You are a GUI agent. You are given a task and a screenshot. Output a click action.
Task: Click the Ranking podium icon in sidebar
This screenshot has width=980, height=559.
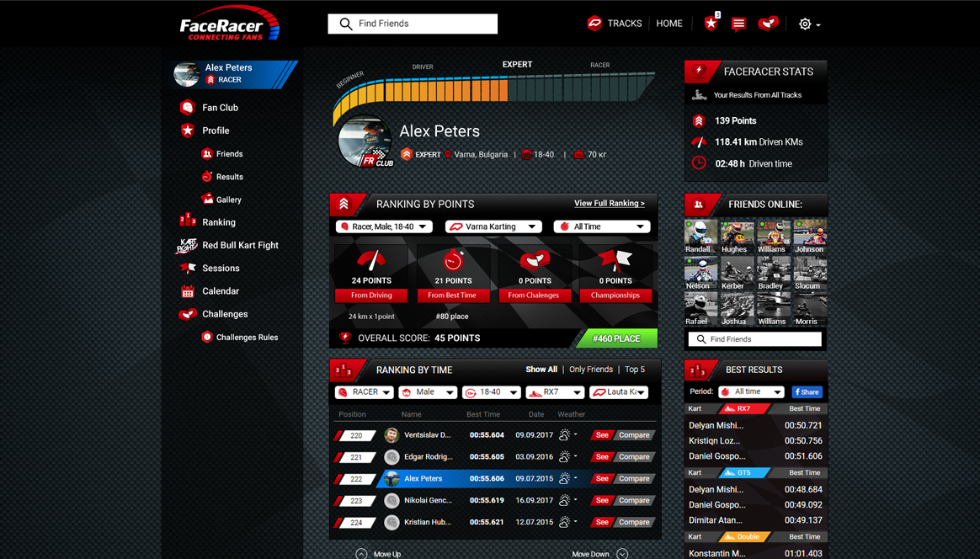pos(188,221)
